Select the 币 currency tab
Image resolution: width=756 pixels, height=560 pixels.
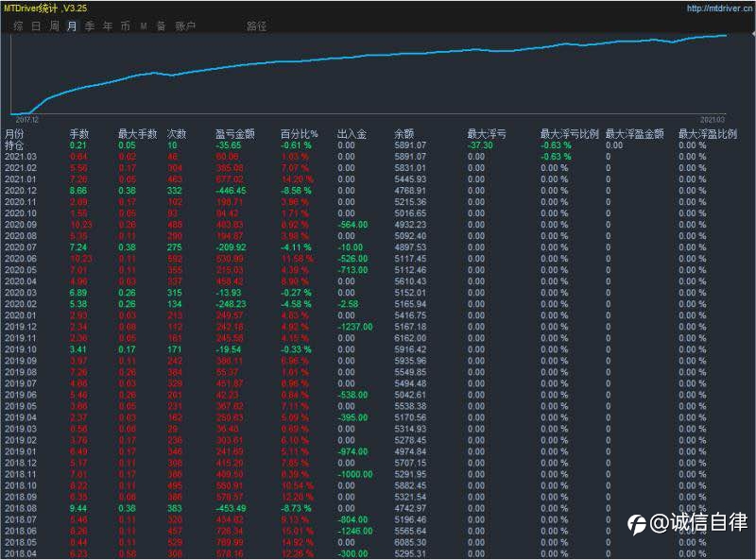(126, 26)
